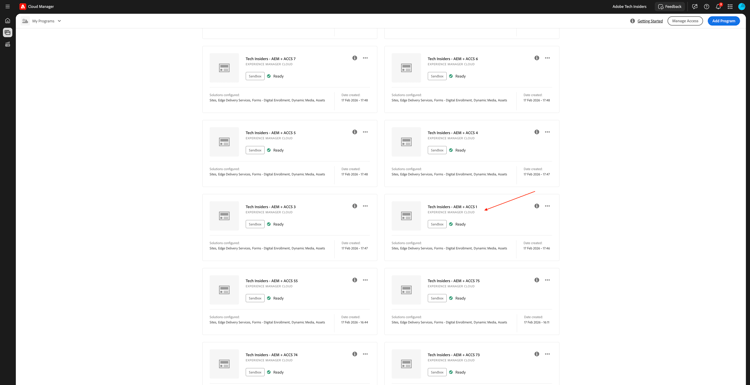This screenshot has width=750, height=385.
Task: Open the Getting Started link
Action: [x=650, y=21]
